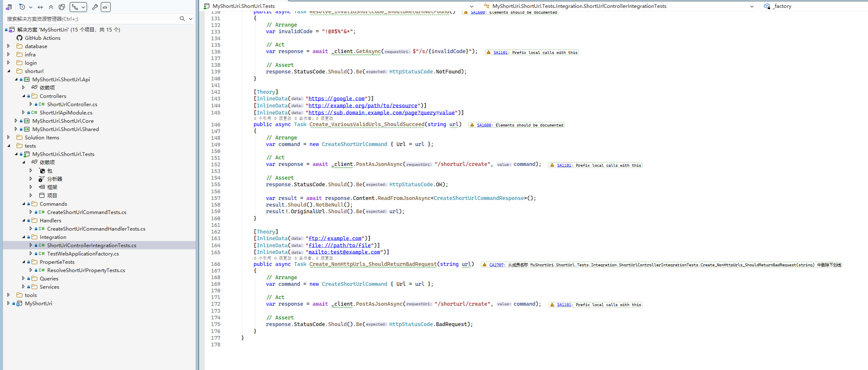Click Sync with Active Document arrows icon
The width and height of the screenshot is (868, 370).
tap(40, 7)
